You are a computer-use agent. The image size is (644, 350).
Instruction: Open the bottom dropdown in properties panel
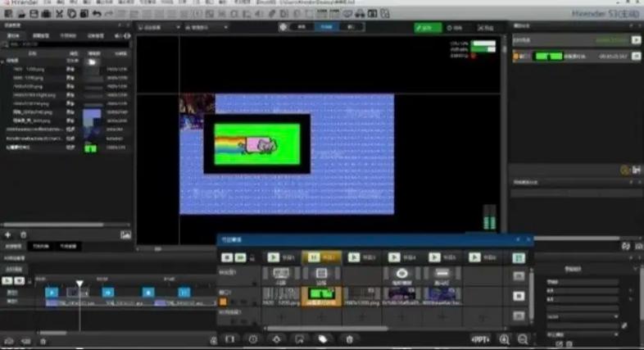583,334
